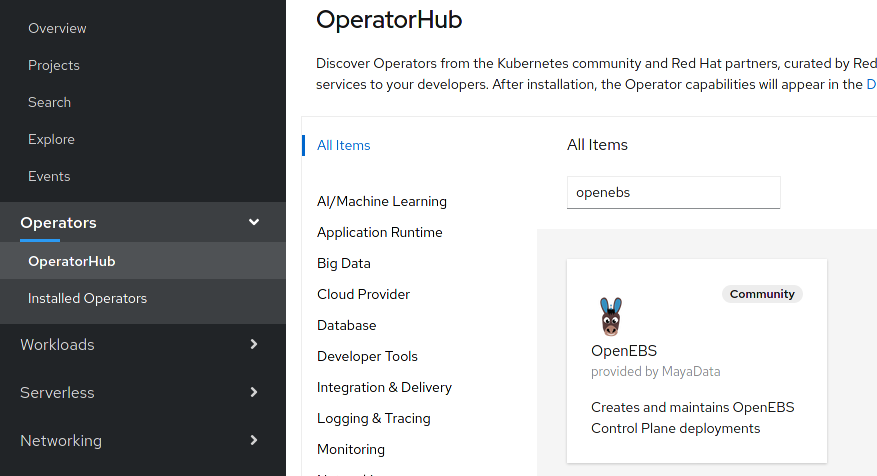
Task: Click the search field containing openebs
Action: point(673,192)
